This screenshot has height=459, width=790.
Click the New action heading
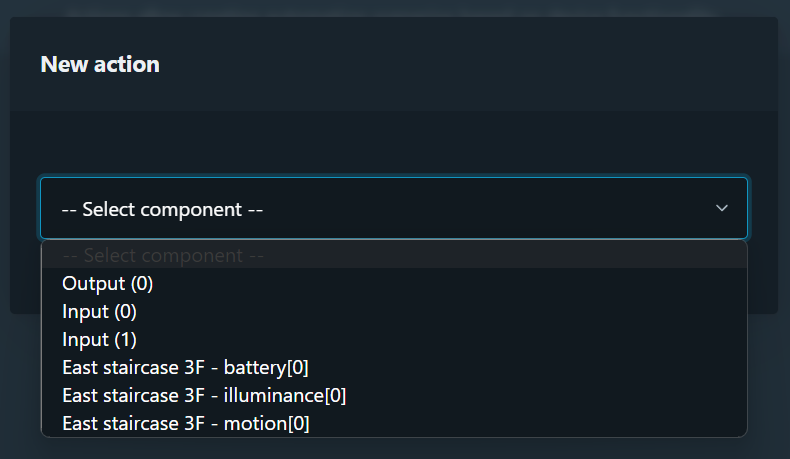click(100, 64)
